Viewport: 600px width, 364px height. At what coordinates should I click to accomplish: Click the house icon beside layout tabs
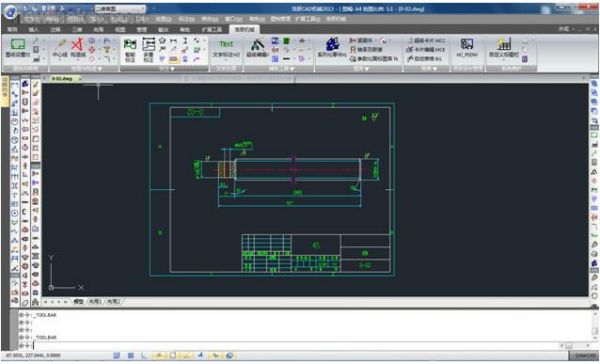pos(35,302)
